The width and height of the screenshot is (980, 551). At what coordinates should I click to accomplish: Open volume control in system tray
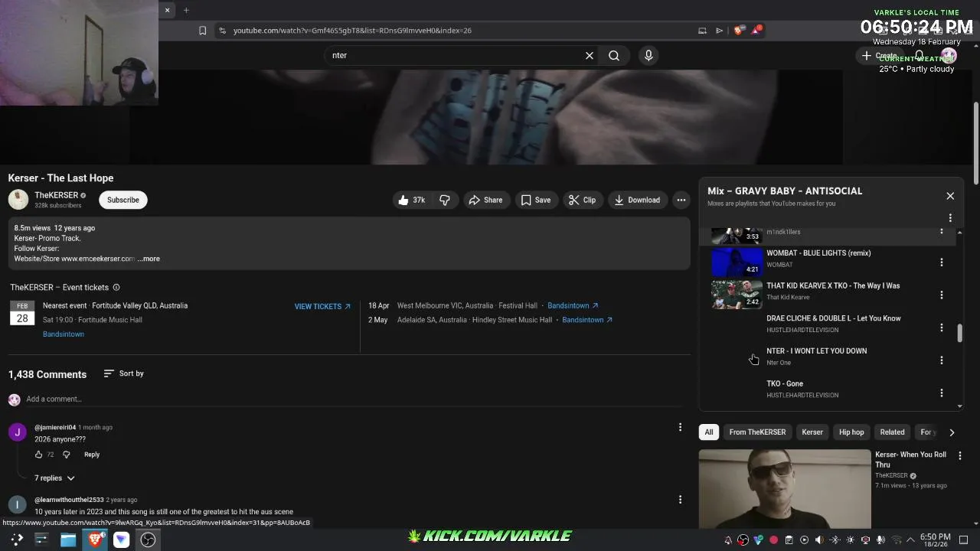pyautogui.click(x=819, y=540)
